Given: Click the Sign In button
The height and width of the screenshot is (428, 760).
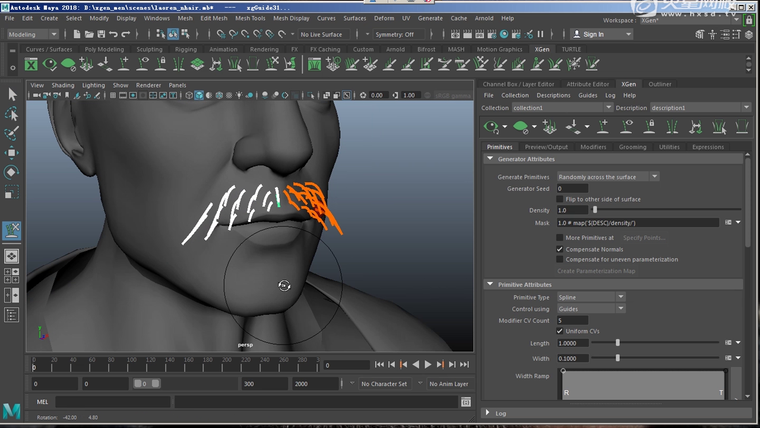Looking at the screenshot, I should click(x=594, y=34).
